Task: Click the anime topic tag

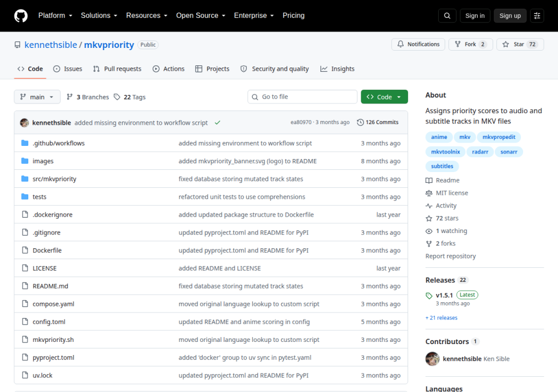Action: [439, 137]
